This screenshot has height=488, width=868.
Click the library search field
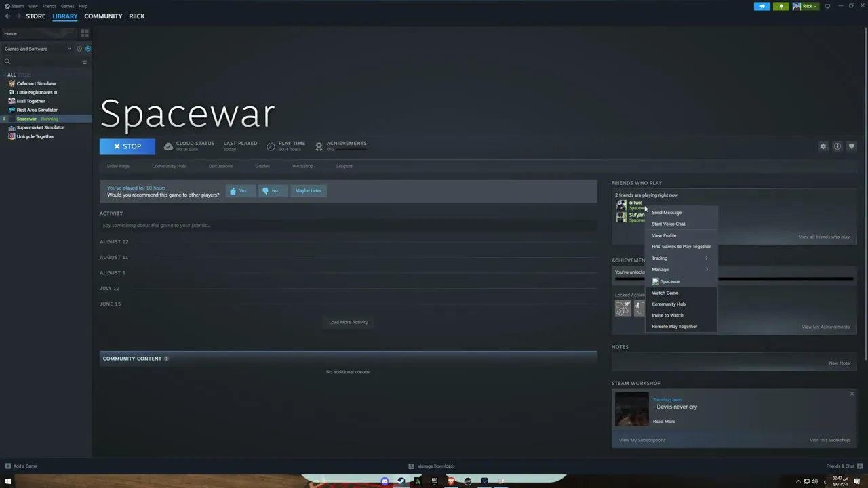[41, 62]
